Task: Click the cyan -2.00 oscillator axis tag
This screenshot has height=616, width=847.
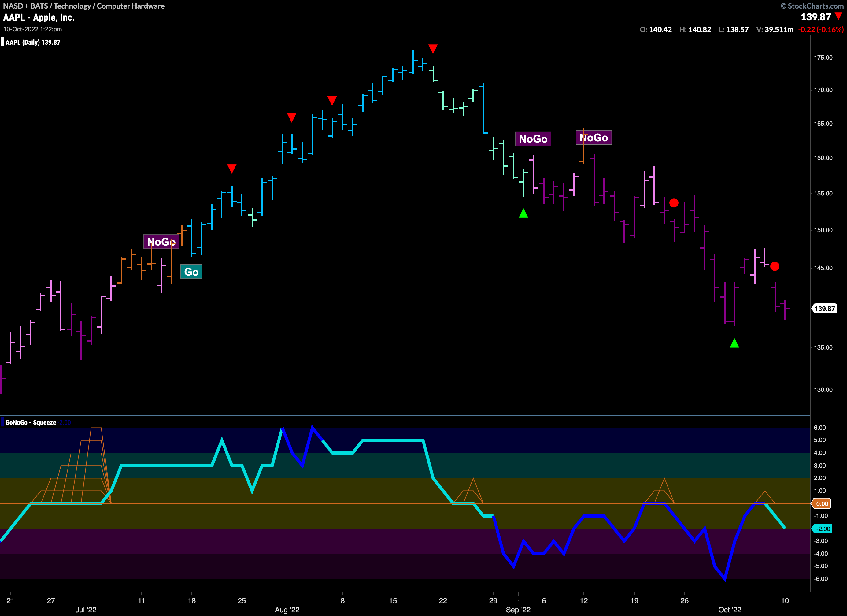Action: [x=822, y=529]
